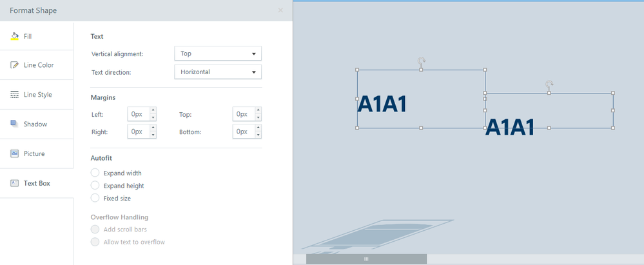Click the Shadow square icon
Viewport: 644px width, 265px height.
(x=14, y=124)
